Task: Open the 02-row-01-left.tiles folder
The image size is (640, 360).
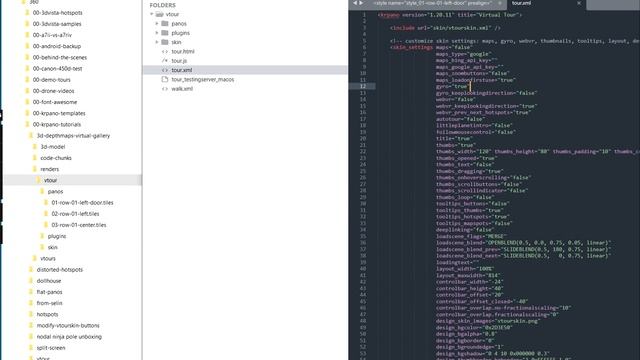Action: [76, 214]
